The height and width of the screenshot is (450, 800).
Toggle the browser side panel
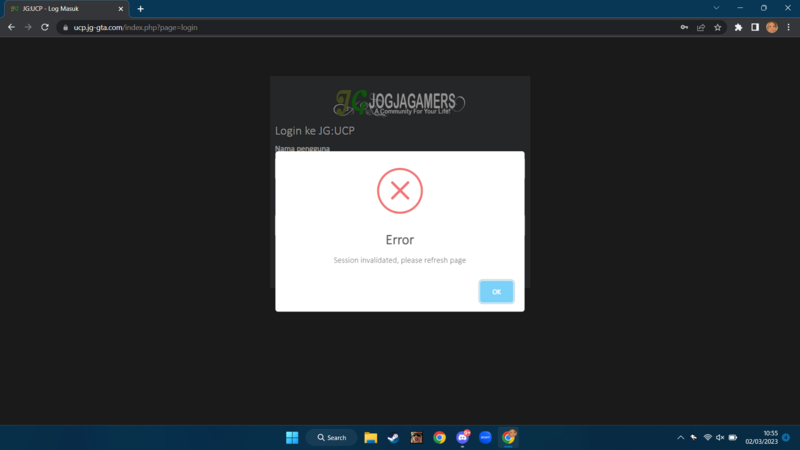(755, 28)
